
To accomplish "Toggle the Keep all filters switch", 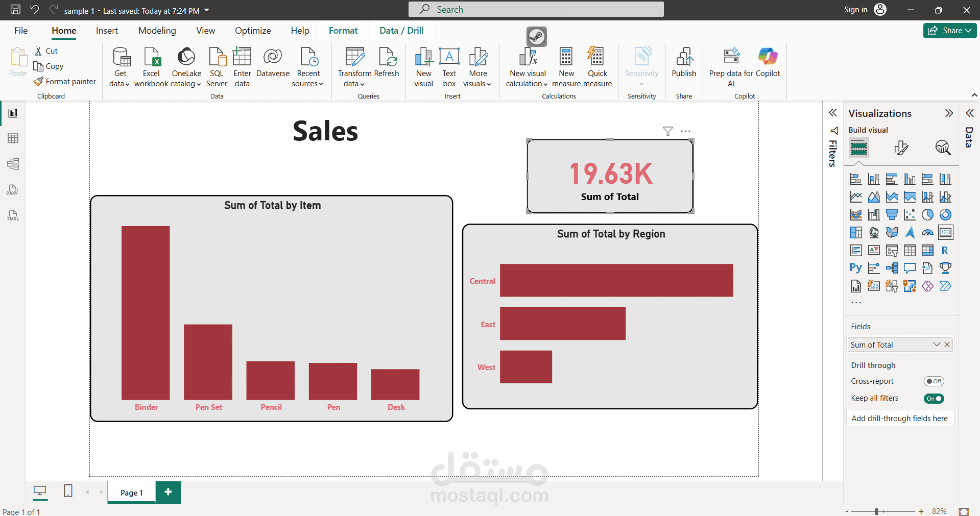I will 934,399.
